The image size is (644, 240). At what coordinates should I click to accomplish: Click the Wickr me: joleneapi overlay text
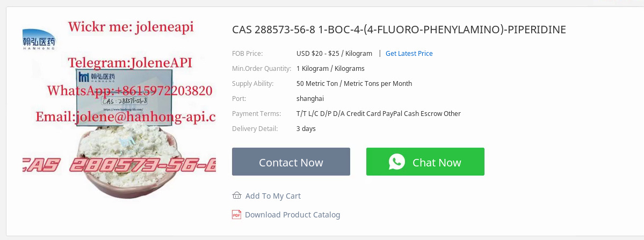point(131,27)
